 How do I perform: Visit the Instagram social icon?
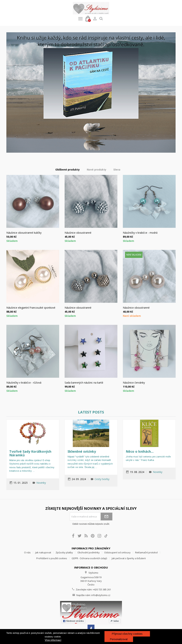(99, 535)
